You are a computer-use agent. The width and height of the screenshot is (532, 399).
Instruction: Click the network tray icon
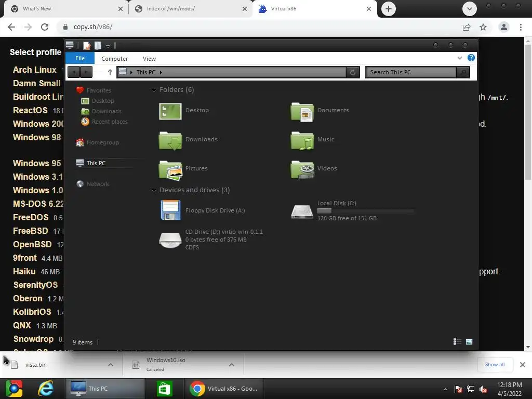tap(471, 389)
